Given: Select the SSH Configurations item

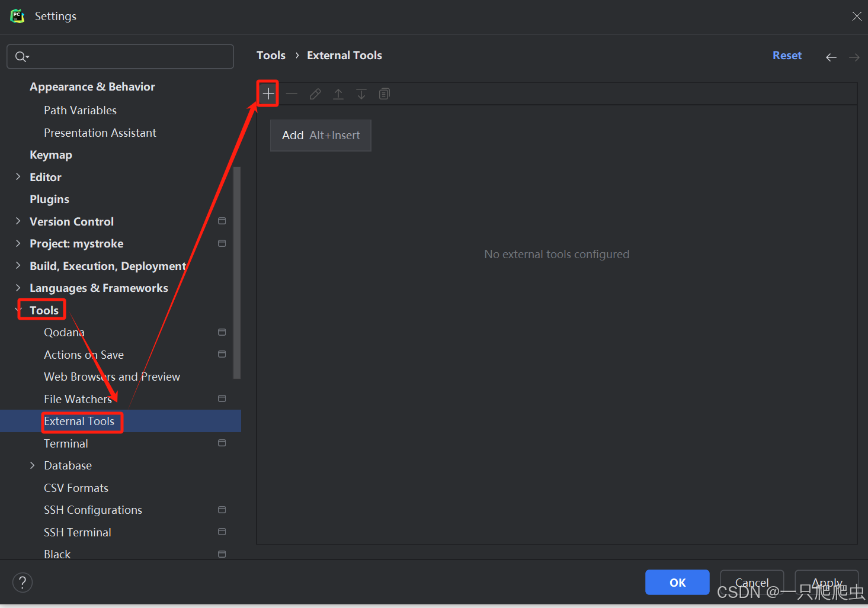Looking at the screenshot, I should [x=93, y=510].
